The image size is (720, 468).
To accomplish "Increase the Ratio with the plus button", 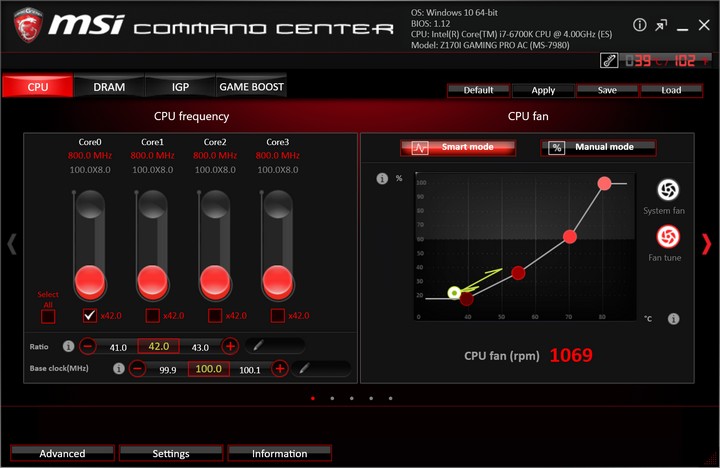I will tap(231, 346).
